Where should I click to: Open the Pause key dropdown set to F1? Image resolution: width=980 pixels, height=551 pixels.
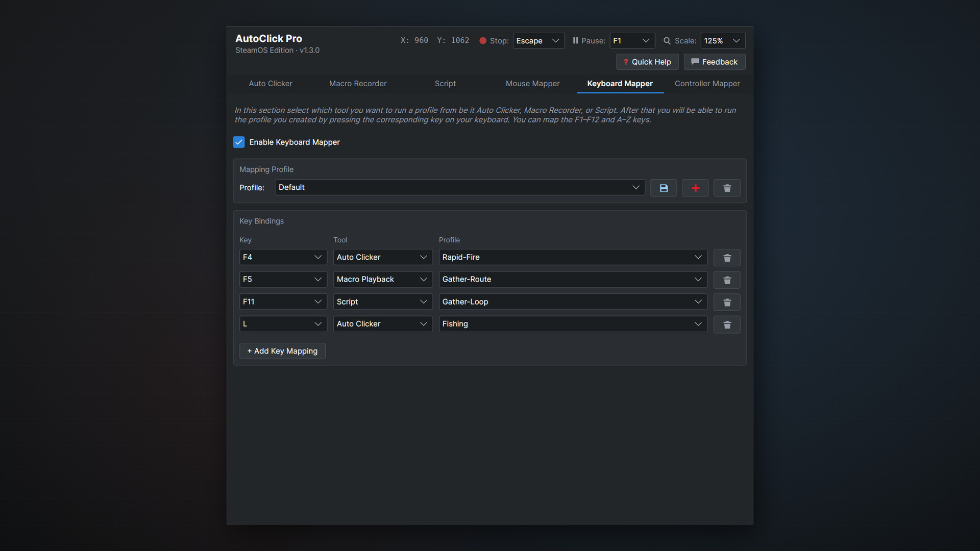coord(632,41)
